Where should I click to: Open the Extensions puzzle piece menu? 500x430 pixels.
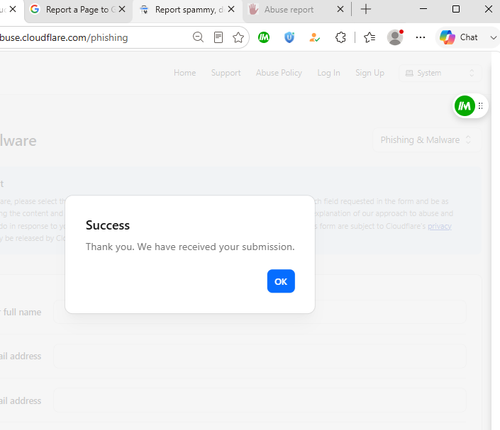tap(340, 37)
